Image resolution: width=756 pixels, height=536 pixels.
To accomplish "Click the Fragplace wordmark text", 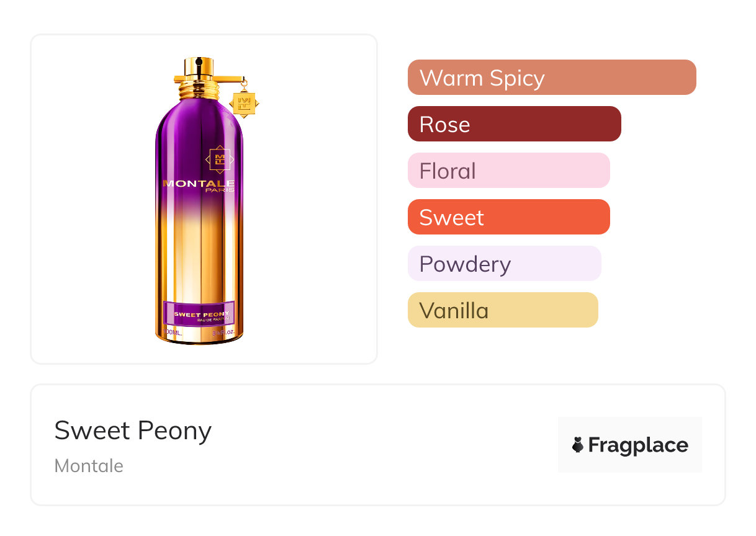I will (638, 445).
